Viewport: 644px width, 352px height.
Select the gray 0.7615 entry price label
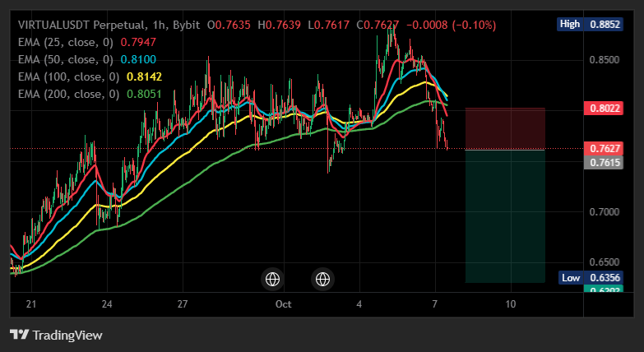tap(604, 162)
